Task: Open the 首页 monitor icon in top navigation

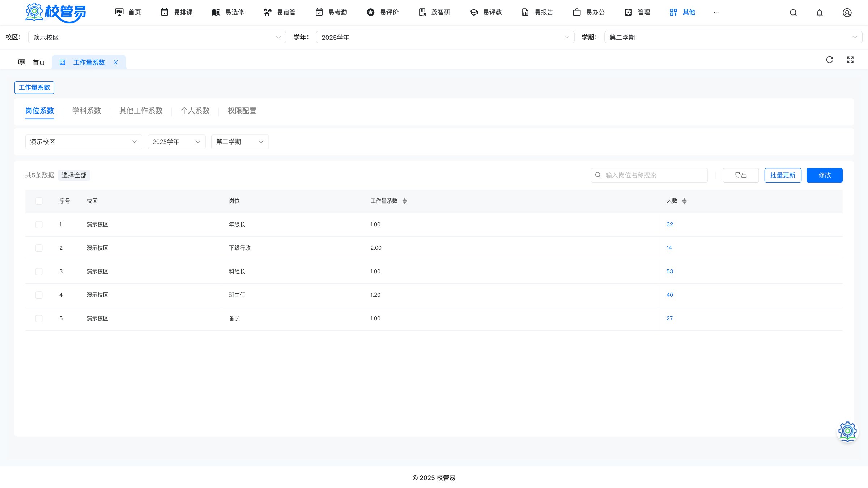Action: pos(119,12)
